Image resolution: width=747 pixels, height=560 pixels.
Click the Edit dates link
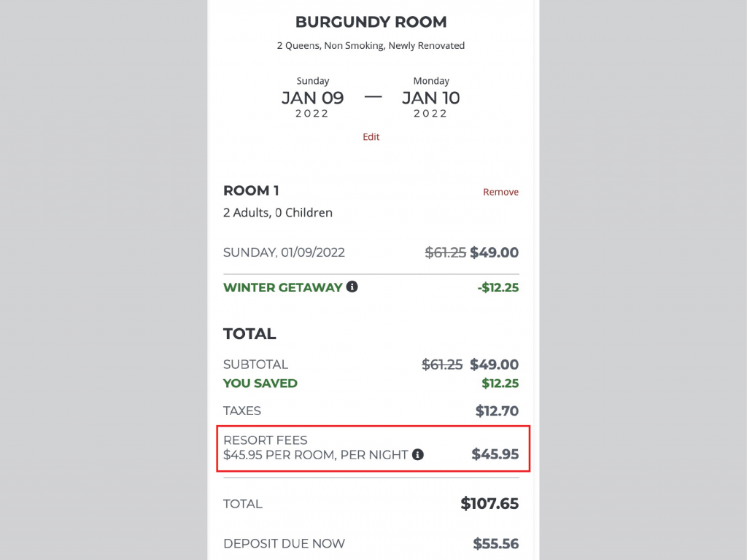tap(371, 136)
